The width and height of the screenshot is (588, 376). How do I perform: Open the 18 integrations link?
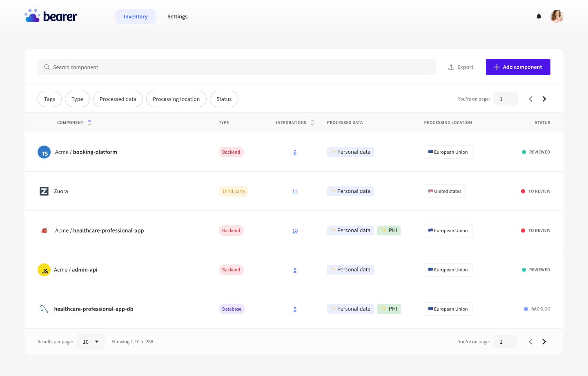[295, 231]
